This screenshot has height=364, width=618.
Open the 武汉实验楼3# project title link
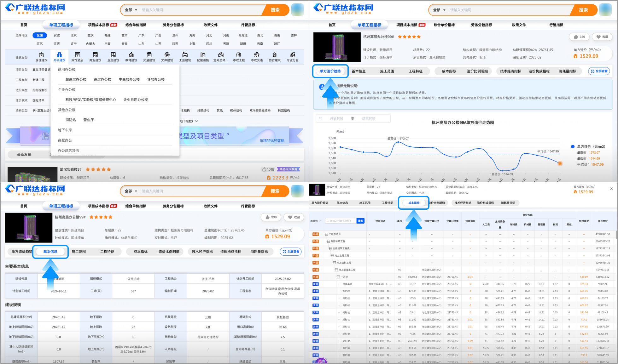71,169
